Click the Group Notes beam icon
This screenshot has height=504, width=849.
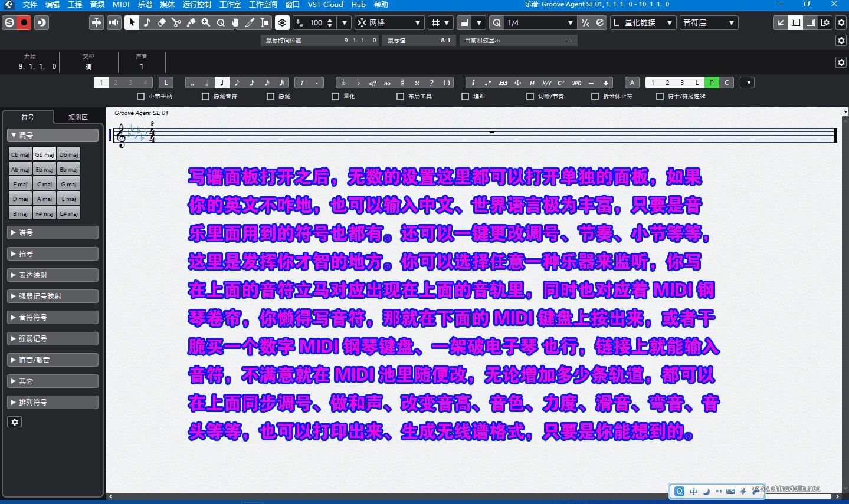pos(503,83)
